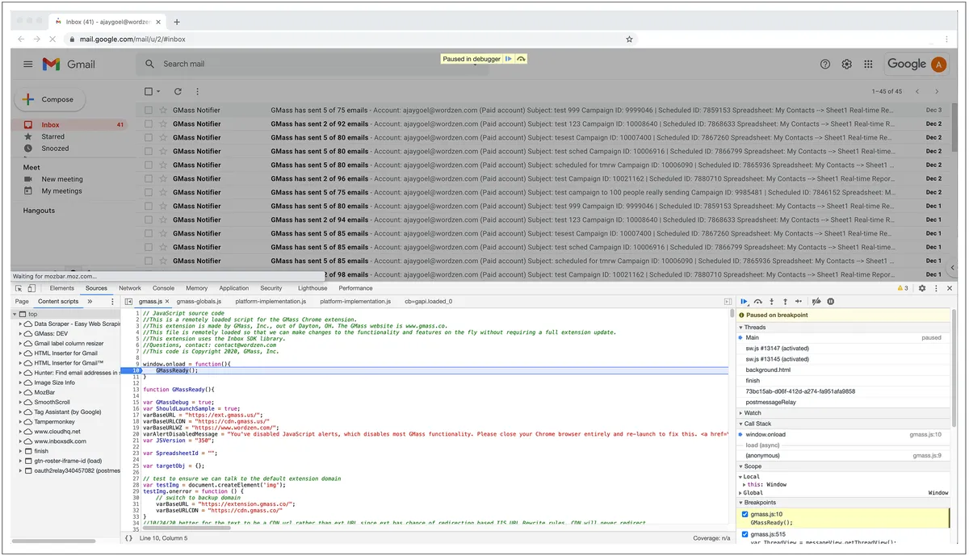
Task: Resume from the Paused in debugger overlay
Action: (x=508, y=59)
